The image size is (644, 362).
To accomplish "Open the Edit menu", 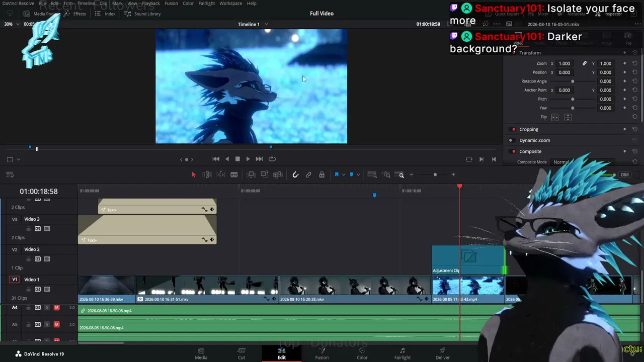I will tap(54, 4).
